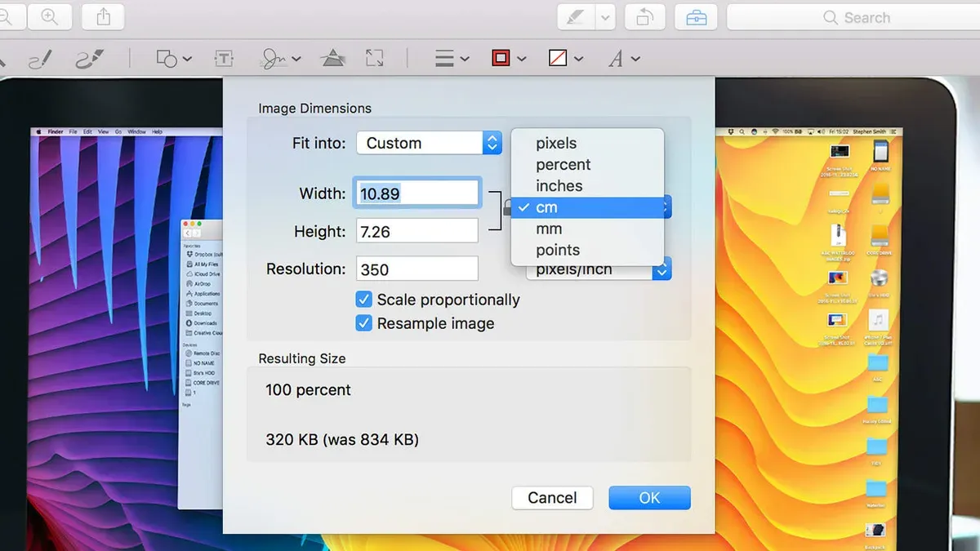Click the '320 KB (was 834 KB)' text
Viewport: 980px width, 551px height.
click(342, 440)
